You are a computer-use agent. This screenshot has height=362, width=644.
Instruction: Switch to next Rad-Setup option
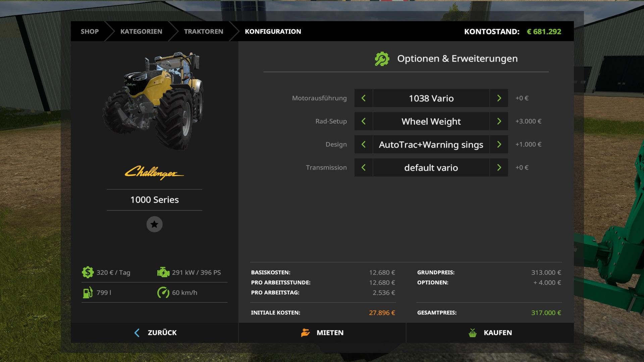(x=499, y=121)
